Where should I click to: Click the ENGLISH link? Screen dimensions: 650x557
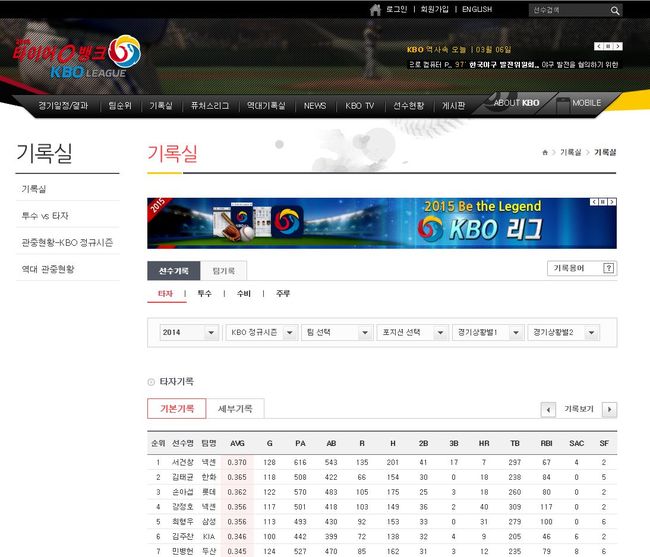[x=476, y=10]
